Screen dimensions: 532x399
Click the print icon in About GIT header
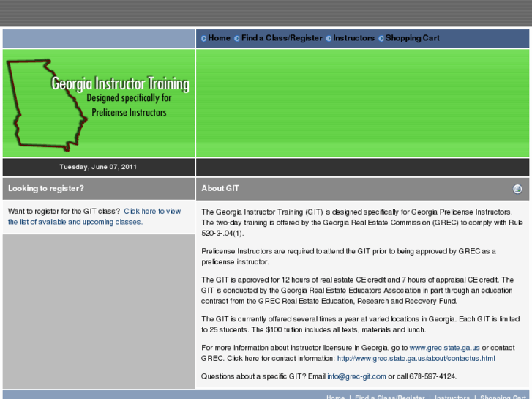pos(517,189)
